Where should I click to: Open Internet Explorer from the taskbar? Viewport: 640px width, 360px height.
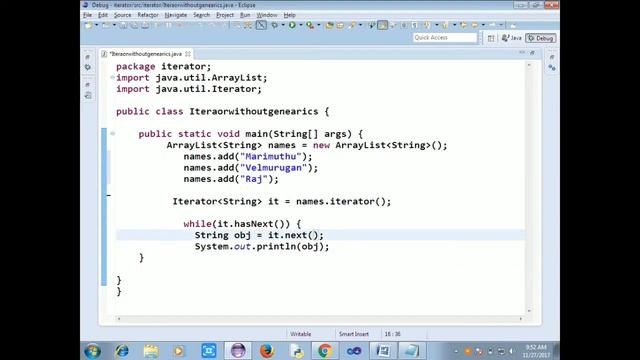tap(122, 351)
